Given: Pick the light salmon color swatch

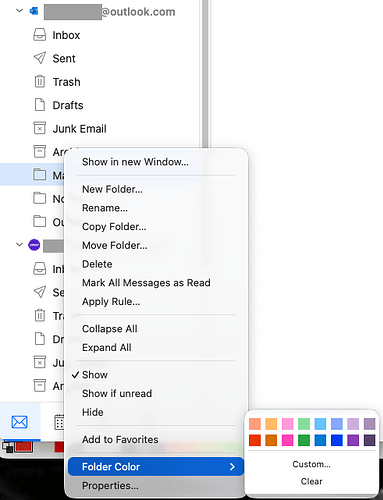Looking at the screenshot, I should [255, 424].
